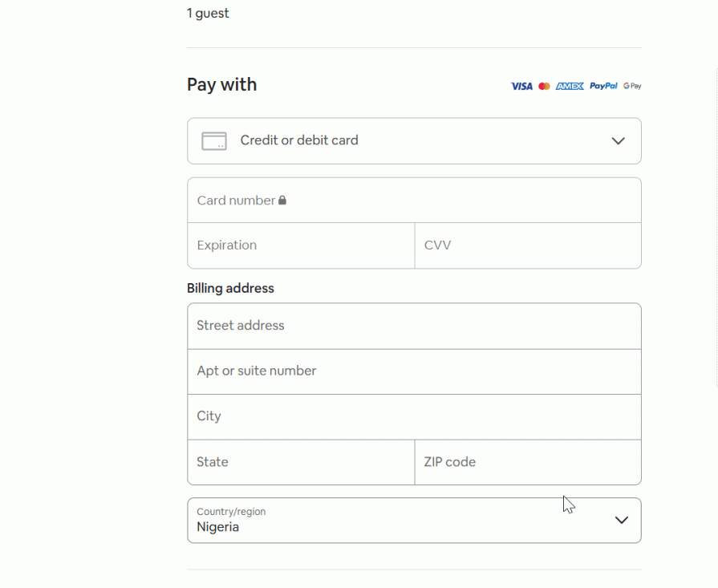Image resolution: width=718 pixels, height=588 pixels.
Task: Select the Mastercard logo
Action: 544,86
